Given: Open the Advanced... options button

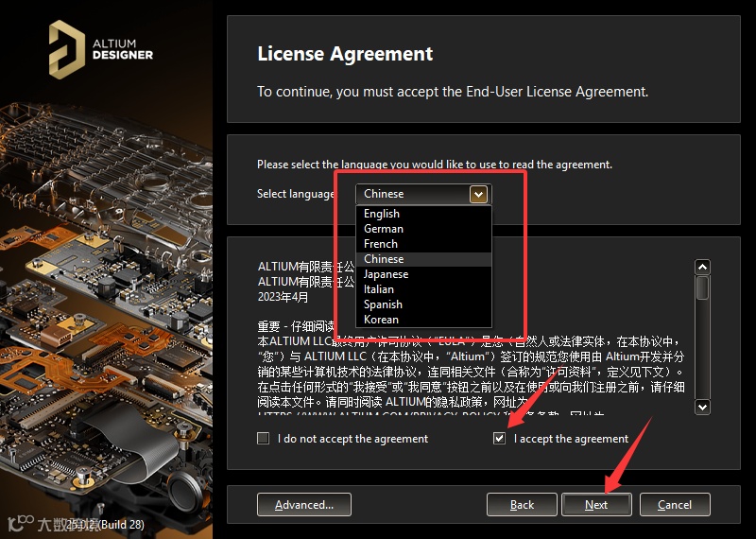Looking at the screenshot, I should point(304,505).
